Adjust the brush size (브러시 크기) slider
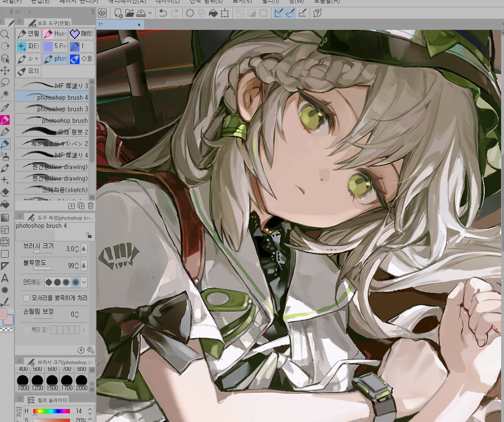The width and height of the screenshot is (504, 422). click(x=43, y=252)
